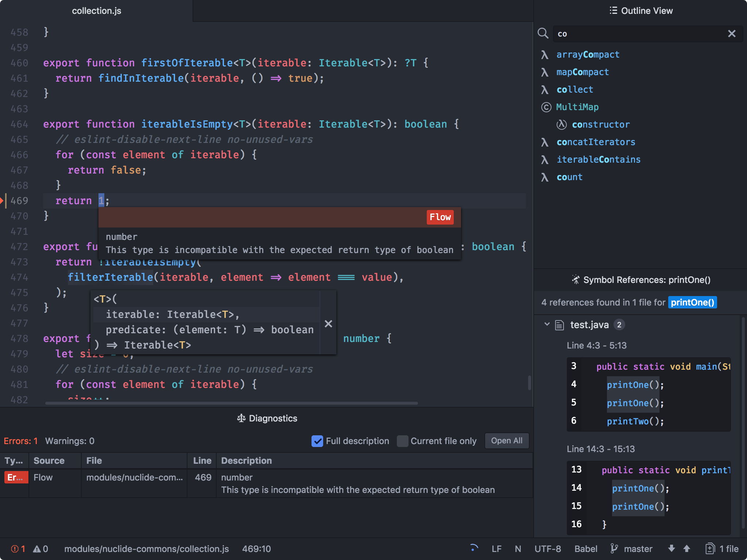The image size is (747, 560).
Task: Close the function signature tooltip popup
Action: click(x=328, y=323)
